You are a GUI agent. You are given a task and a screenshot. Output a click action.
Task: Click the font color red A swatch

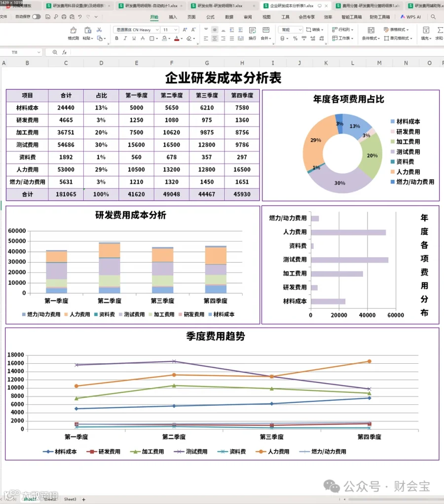177,39
